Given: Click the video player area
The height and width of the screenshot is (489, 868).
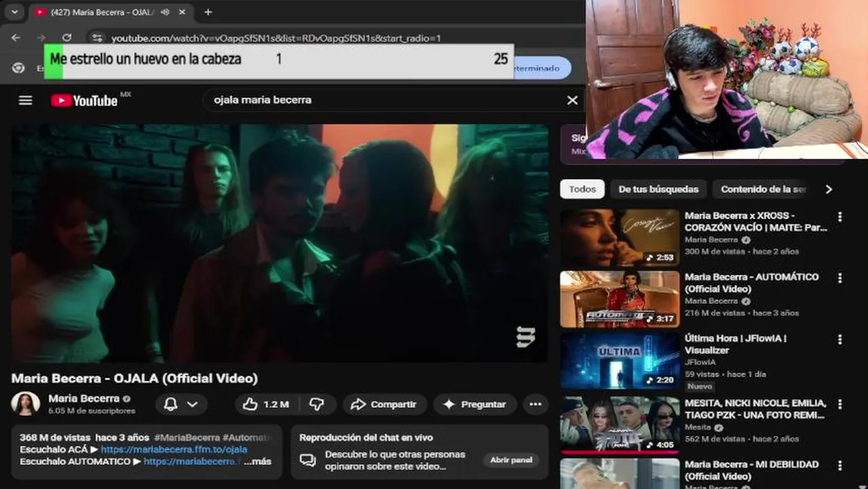Looking at the screenshot, I should pos(279,243).
